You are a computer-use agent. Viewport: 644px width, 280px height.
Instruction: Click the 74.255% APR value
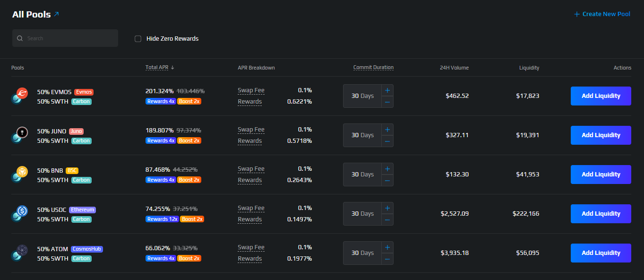tap(158, 209)
